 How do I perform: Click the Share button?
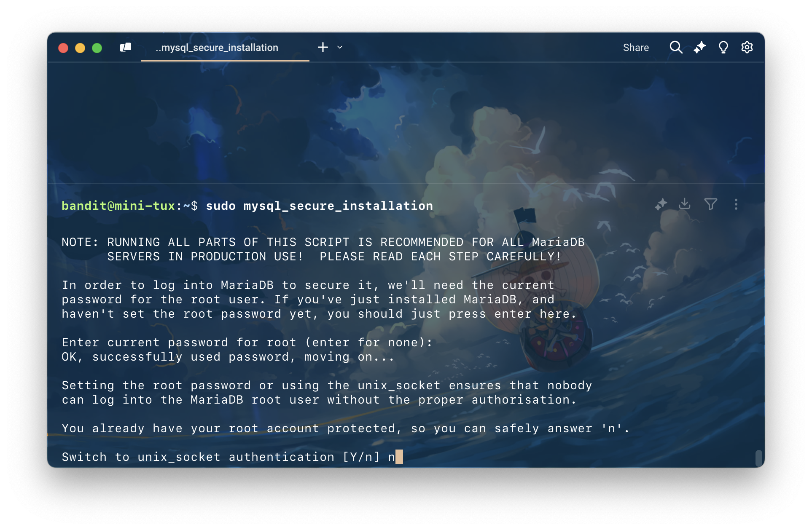[x=636, y=48]
